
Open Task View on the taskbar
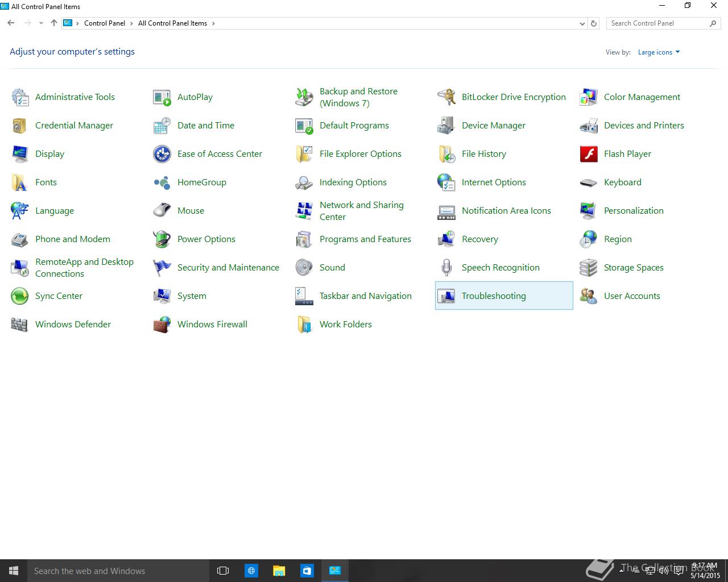pos(223,571)
